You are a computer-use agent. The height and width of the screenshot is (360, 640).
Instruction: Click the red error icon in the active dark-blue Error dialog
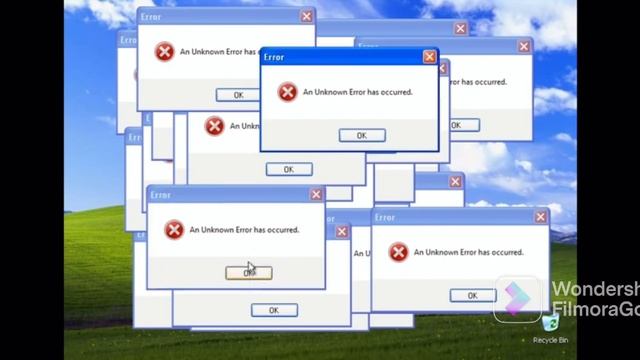287,92
